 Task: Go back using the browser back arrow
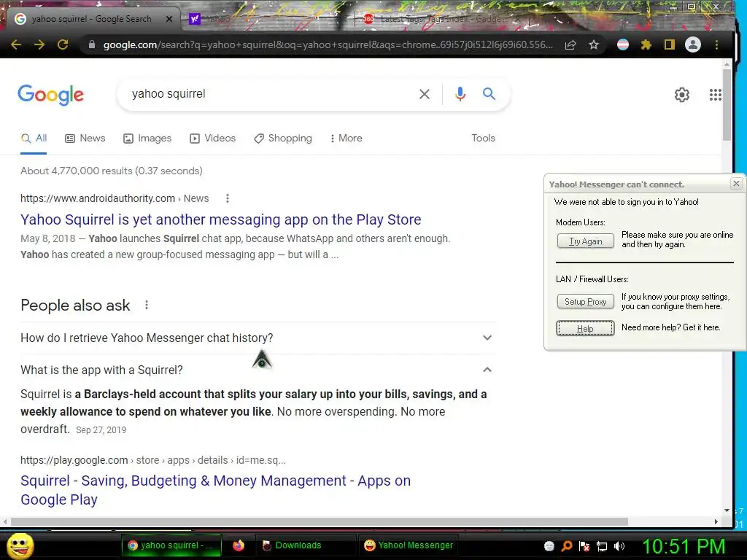tap(16, 44)
